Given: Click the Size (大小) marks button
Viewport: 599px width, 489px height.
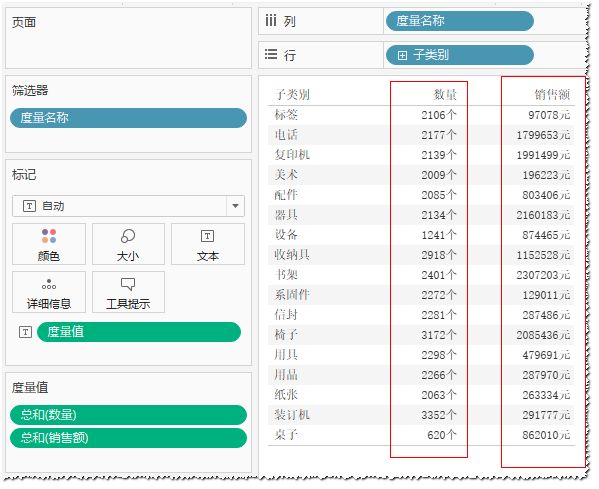Looking at the screenshot, I should pos(128,244).
